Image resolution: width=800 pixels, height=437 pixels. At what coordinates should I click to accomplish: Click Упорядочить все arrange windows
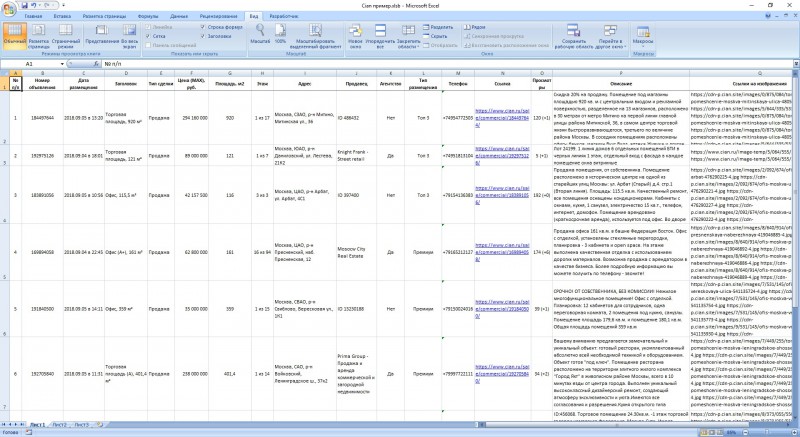point(380,36)
